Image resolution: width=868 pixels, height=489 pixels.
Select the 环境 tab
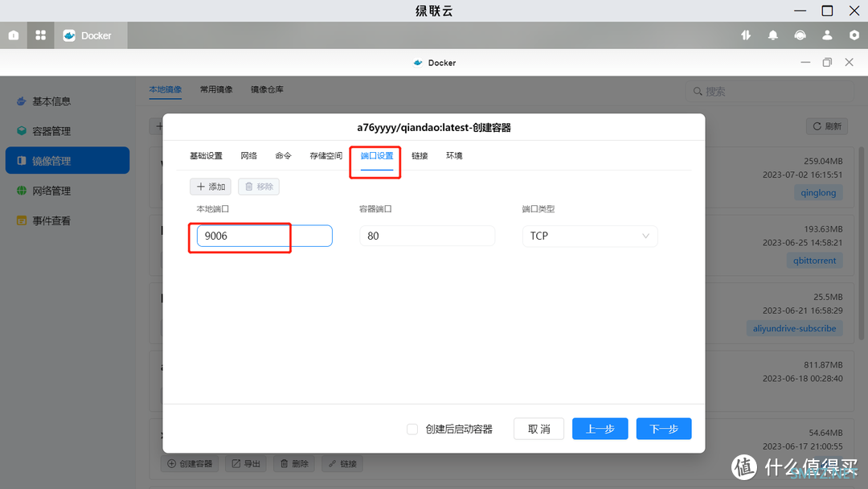(454, 156)
